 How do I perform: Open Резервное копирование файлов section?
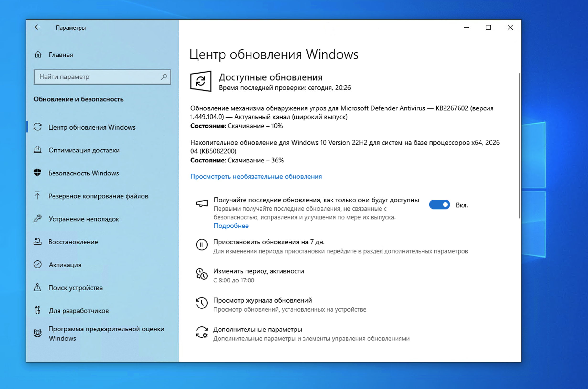click(x=98, y=196)
